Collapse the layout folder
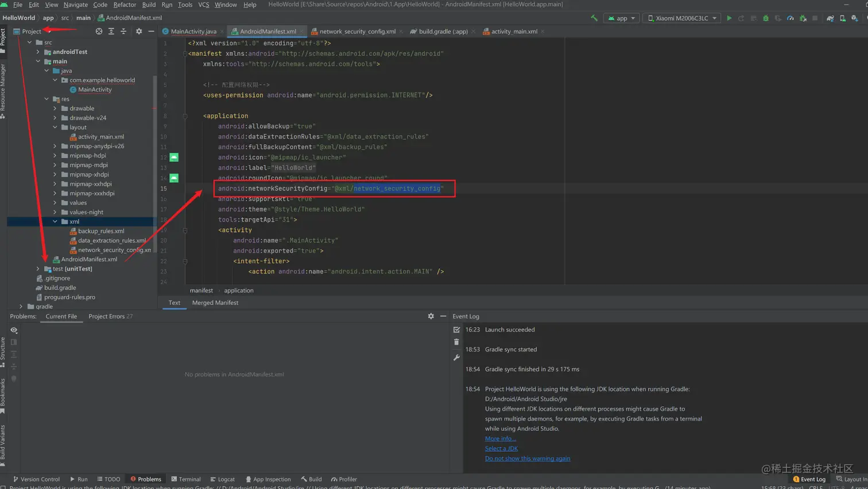 coord(55,128)
